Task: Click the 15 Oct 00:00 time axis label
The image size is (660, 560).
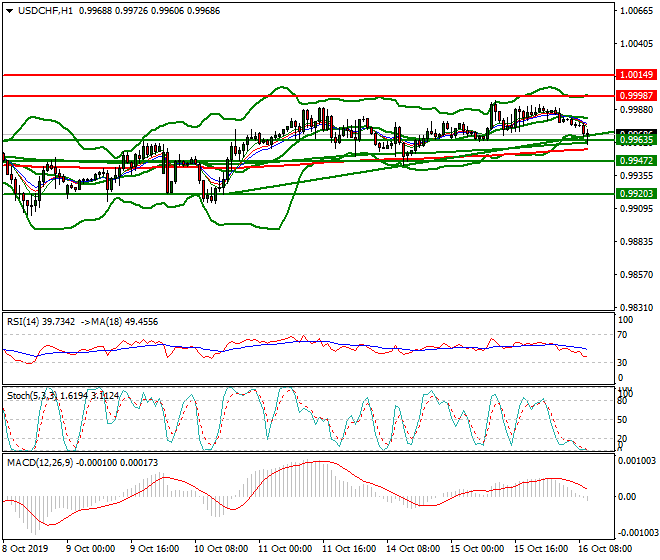Action: pyautogui.click(x=477, y=549)
